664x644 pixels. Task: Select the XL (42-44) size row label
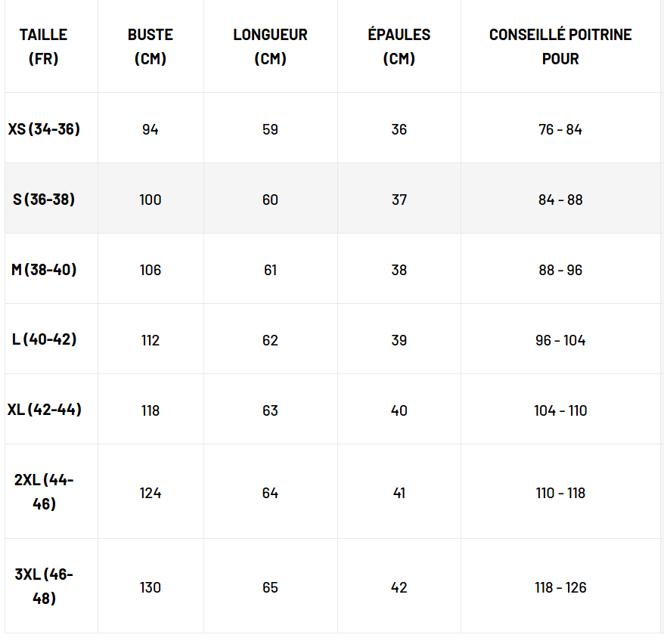pos(44,410)
